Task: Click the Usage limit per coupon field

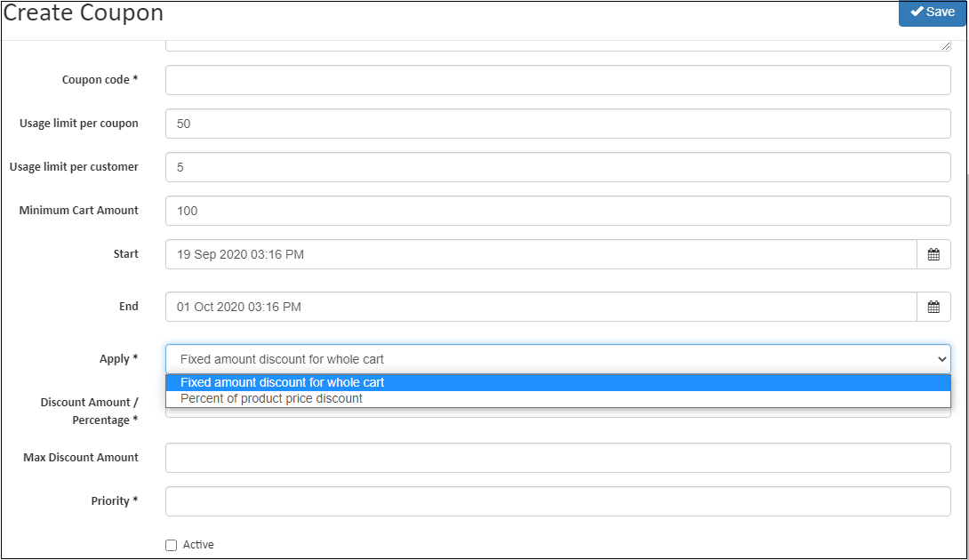Action: pos(557,124)
